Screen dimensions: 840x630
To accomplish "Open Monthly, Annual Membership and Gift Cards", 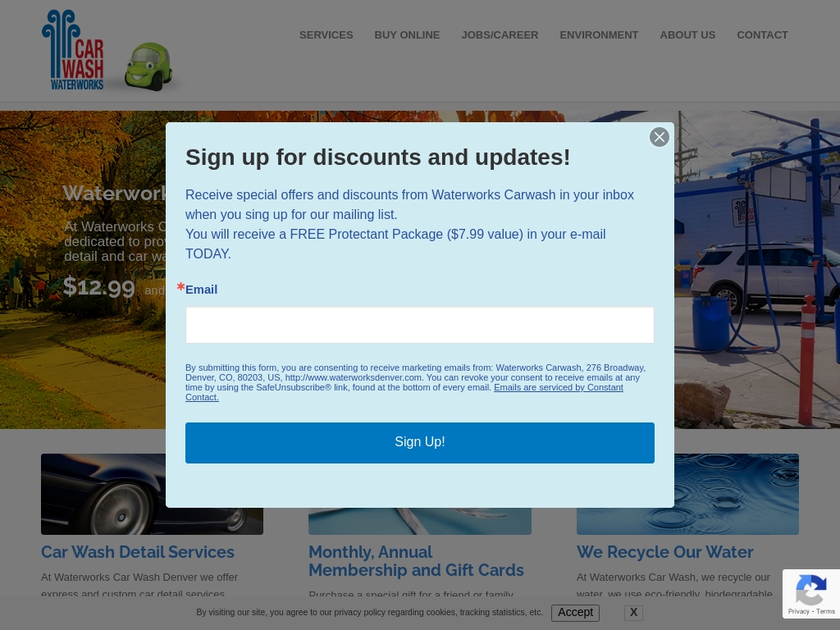I will (x=416, y=561).
